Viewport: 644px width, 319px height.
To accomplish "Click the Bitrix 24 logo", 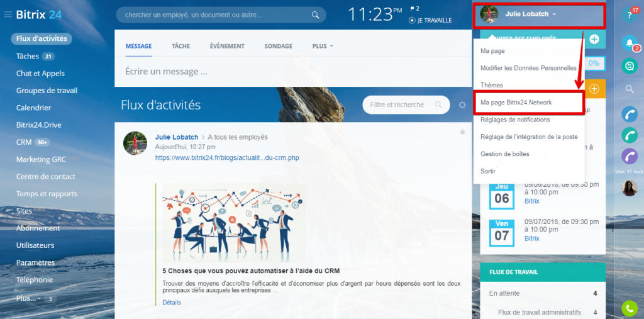I will tap(38, 15).
